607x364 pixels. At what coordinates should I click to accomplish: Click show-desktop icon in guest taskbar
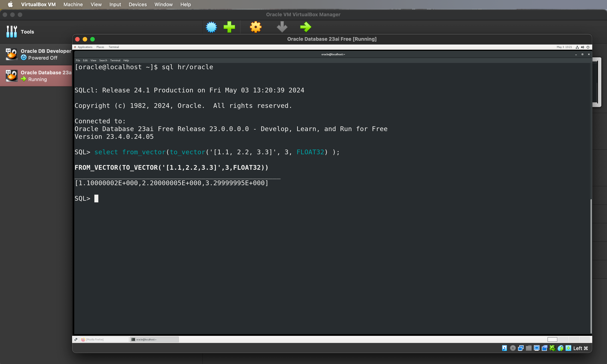pos(76,339)
